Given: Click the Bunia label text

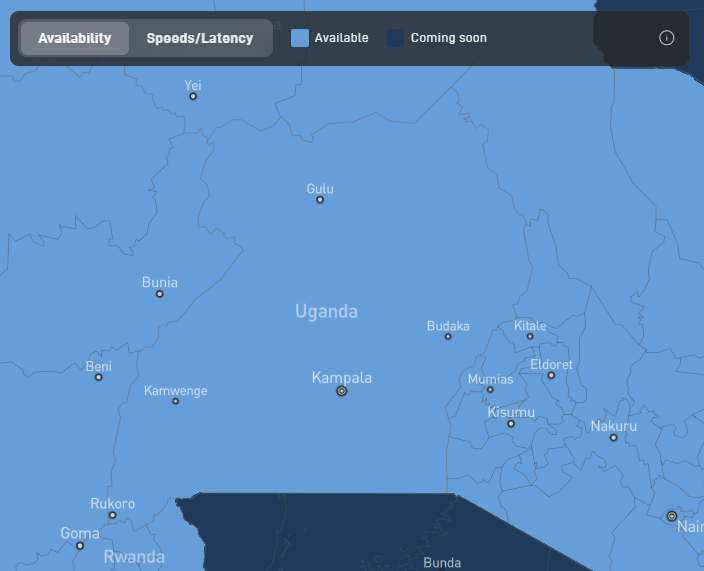Looking at the screenshot, I should point(160,282).
